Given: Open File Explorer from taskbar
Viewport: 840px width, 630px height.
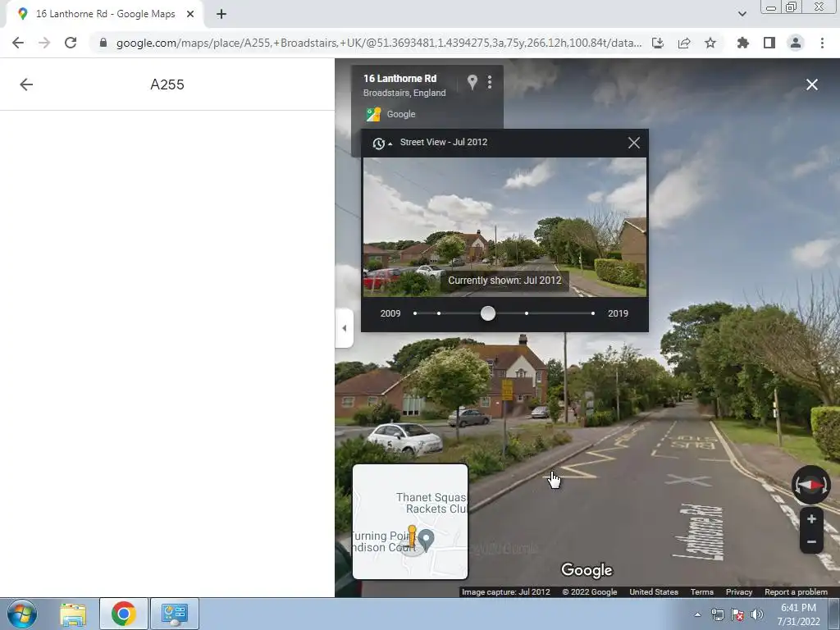Looking at the screenshot, I should [73, 614].
